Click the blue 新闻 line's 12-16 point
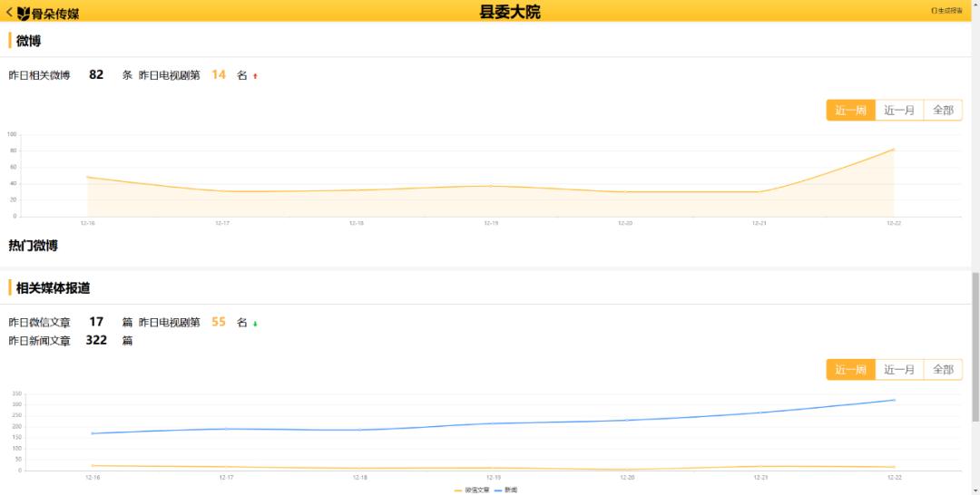 [x=93, y=433]
